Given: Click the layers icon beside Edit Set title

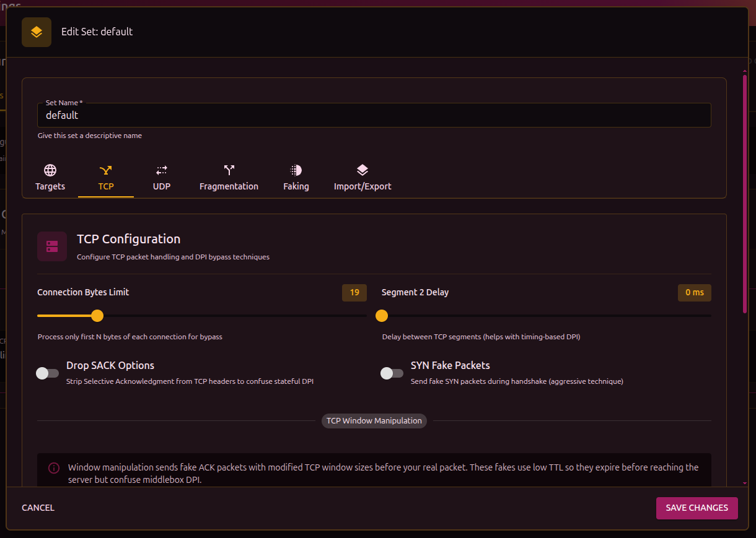Looking at the screenshot, I should pos(37,32).
